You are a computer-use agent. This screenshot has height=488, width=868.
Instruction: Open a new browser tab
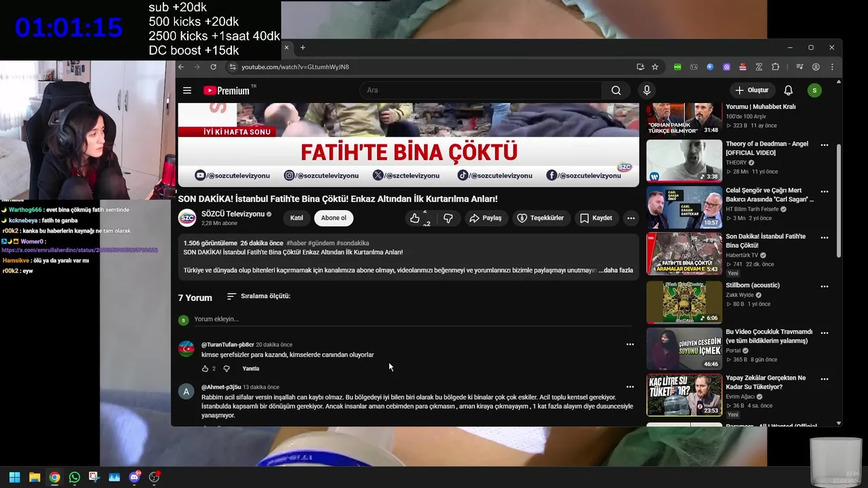[x=302, y=47]
